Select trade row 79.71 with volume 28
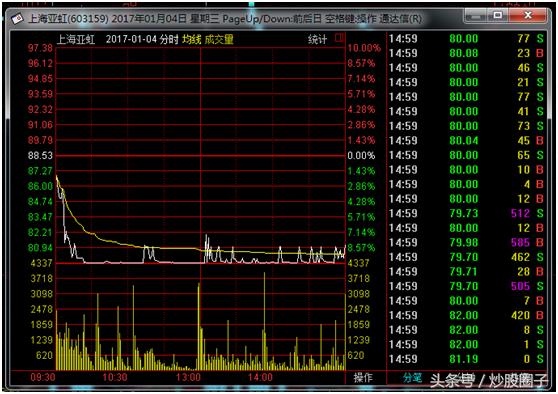The image size is (558, 394). point(466,272)
